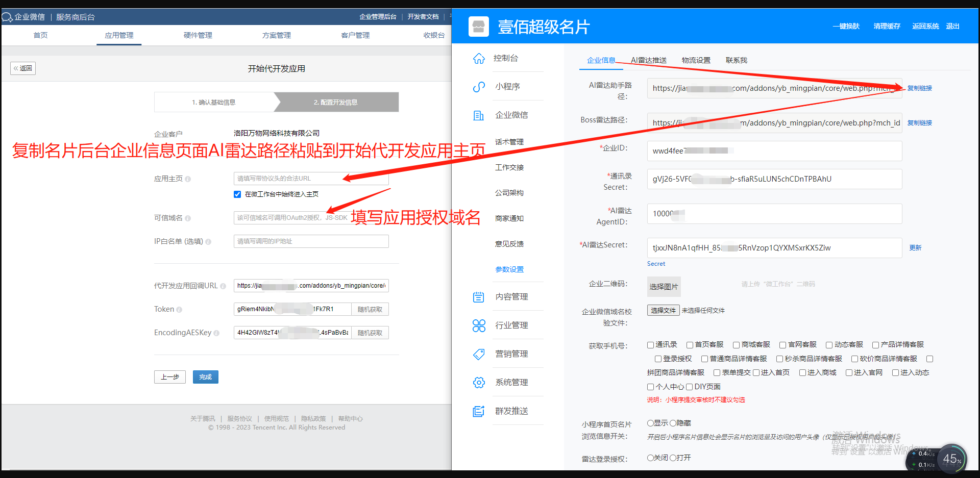The image size is (980, 478).
Task: Click the network speed 45% widget
Action: (952, 459)
